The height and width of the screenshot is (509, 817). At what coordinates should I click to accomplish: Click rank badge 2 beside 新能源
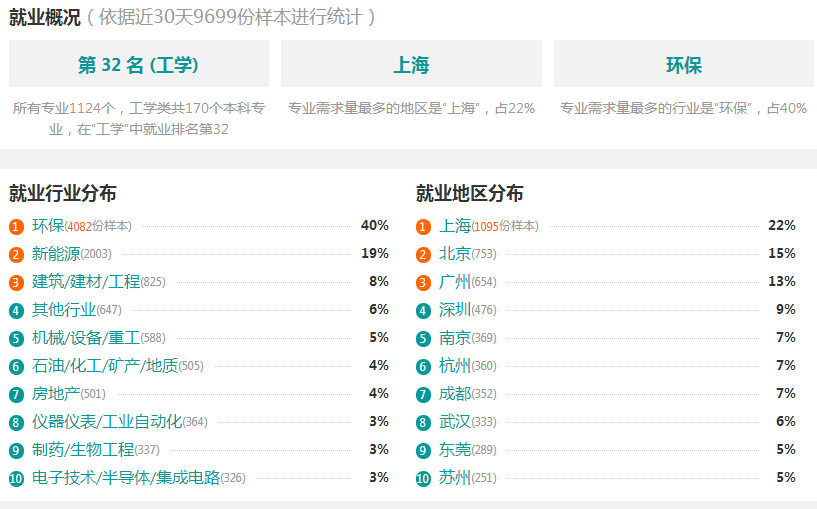16,255
